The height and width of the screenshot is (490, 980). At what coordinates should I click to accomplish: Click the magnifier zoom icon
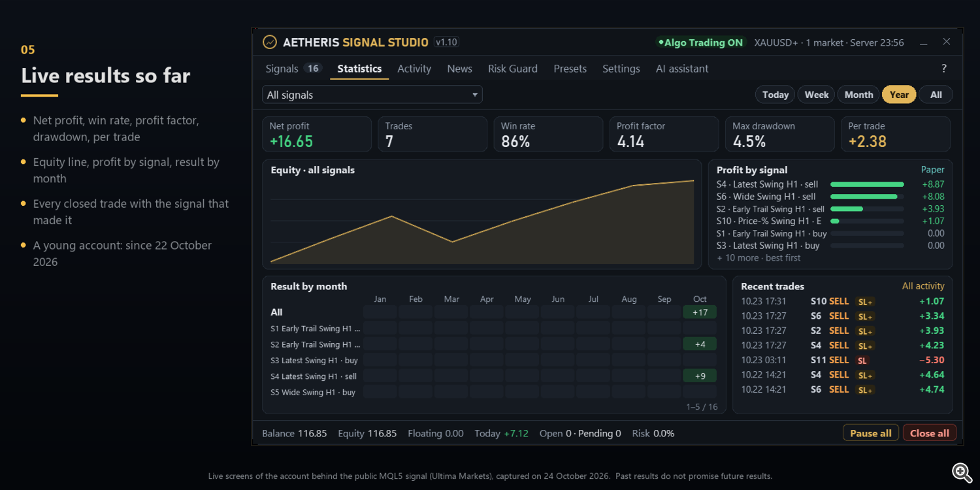(961, 472)
